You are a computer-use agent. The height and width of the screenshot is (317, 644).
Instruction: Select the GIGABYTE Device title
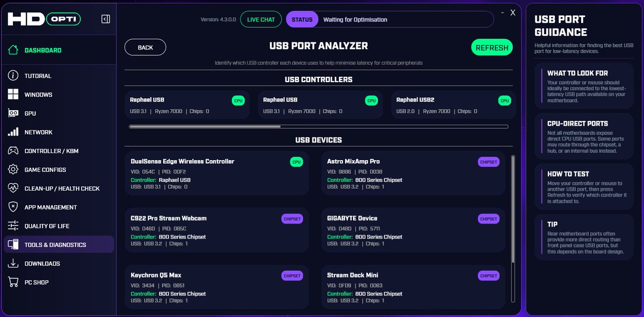point(352,218)
